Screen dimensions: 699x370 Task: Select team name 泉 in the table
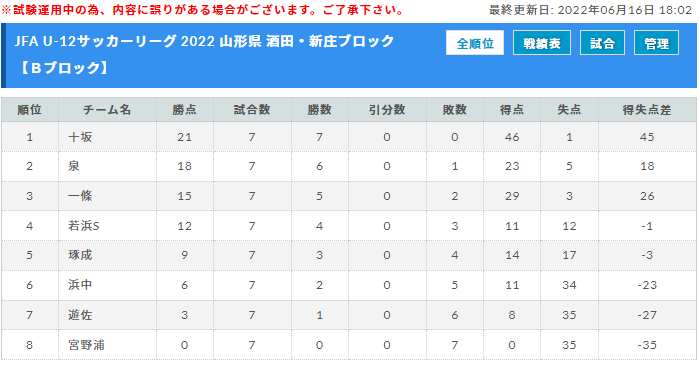tap(74, 166)
